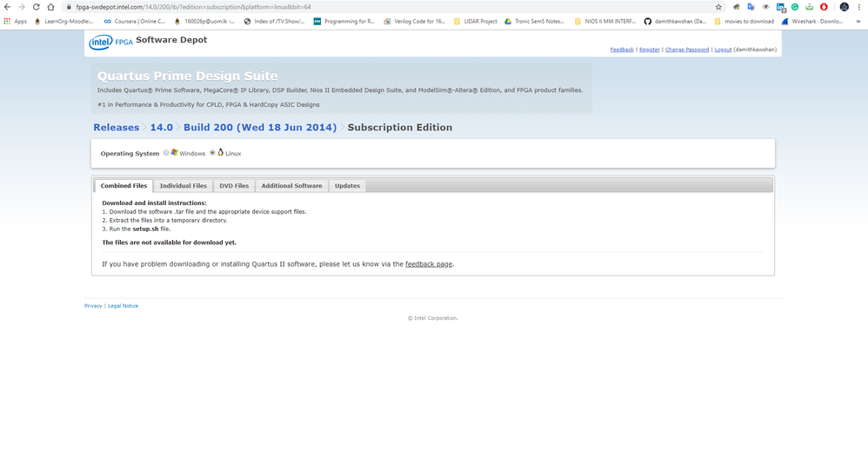
Task: Open the Grammarly extension icon
Action: coord(795,7)
